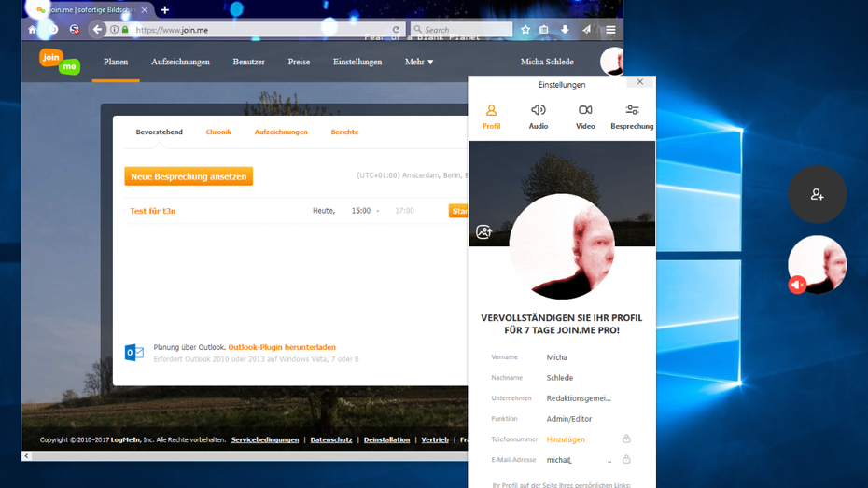The image size is (868, 488).
Task: Open the Vertrieb footer link
Action: click(435, 439)
